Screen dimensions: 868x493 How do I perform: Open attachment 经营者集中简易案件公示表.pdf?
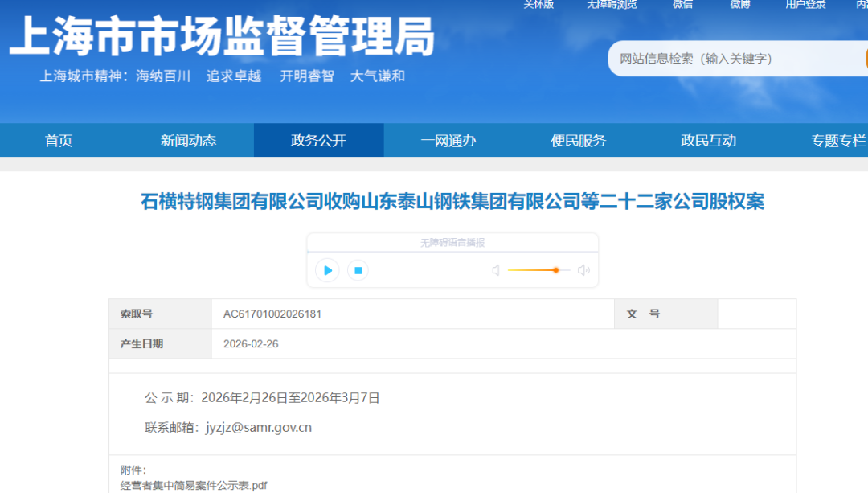pyautogui.click(x=194, y=486)
